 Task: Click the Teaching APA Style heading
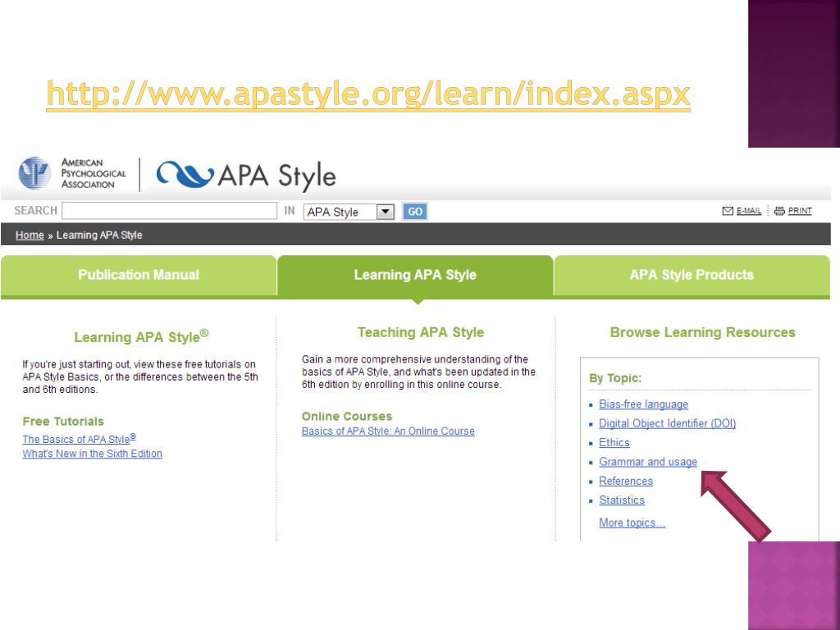(421, 333)
